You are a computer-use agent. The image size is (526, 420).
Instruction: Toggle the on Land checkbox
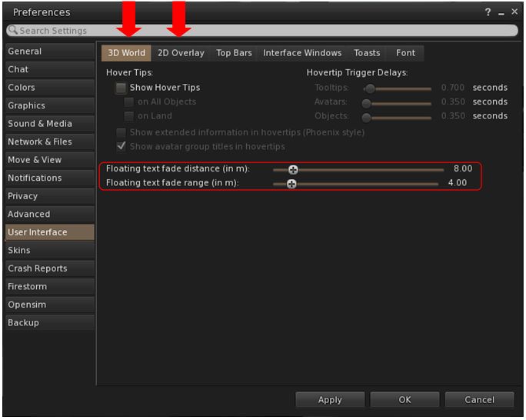129,116
